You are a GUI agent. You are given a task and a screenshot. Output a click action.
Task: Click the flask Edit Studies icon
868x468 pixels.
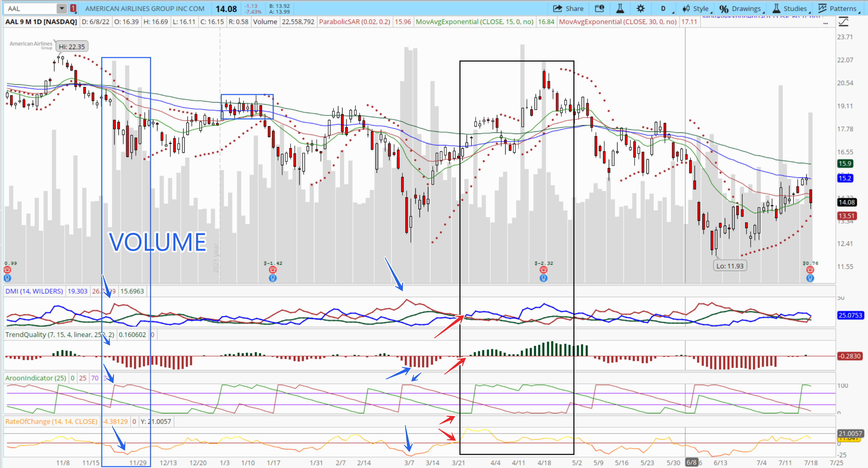pos(620,8)
